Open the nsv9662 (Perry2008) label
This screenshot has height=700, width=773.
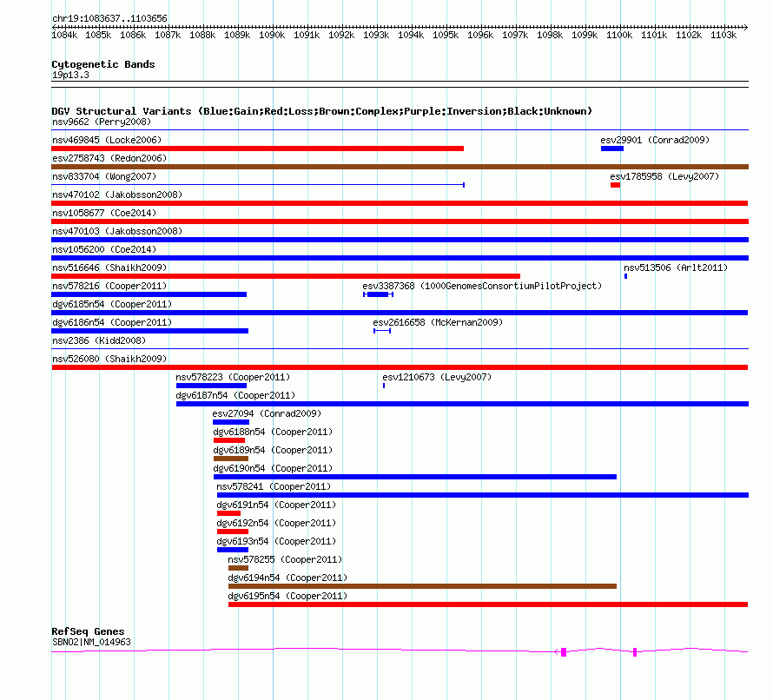click(x=102, y=122)
